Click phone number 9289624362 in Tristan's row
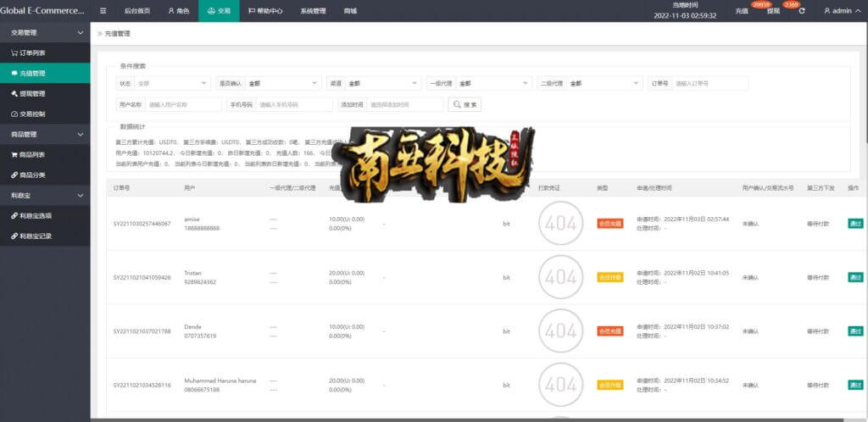Viewport: 868px width, 422px height. click(200, 282)
